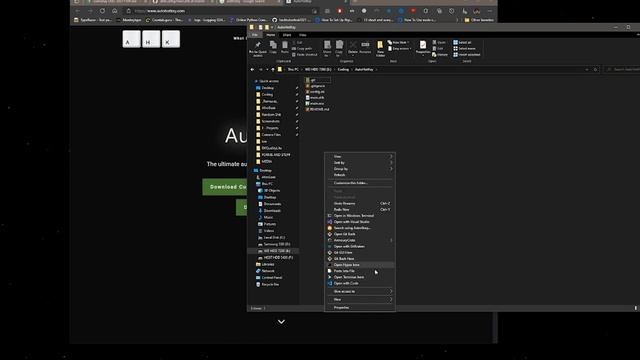The image size is (640, 360).
Task: Click History in the ribbon Open group
Action: [x=440, y=55]
